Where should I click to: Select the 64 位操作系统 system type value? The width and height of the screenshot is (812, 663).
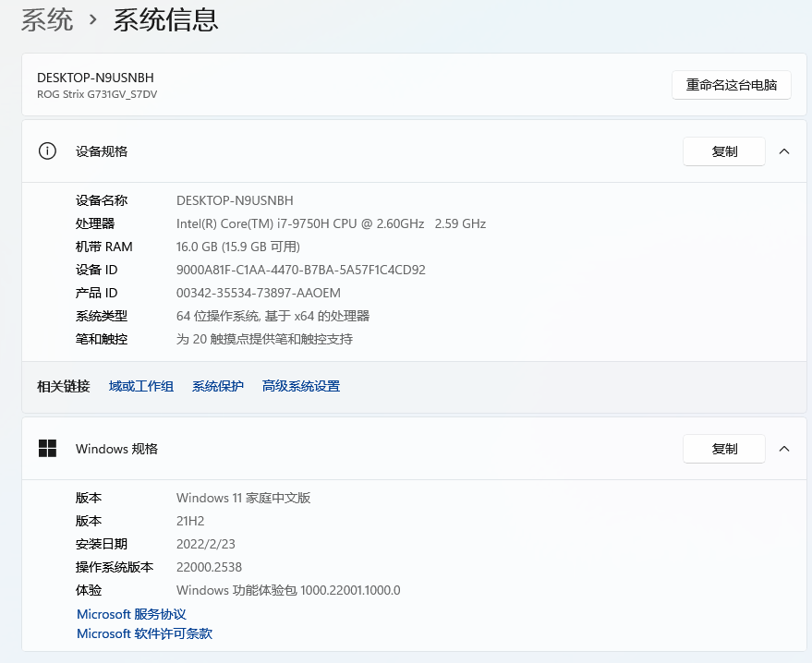coord(273,316)
